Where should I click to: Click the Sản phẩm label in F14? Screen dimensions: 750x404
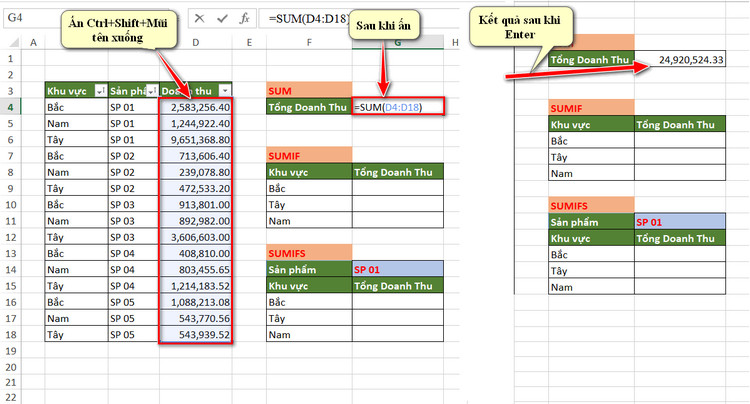(309, 270)
